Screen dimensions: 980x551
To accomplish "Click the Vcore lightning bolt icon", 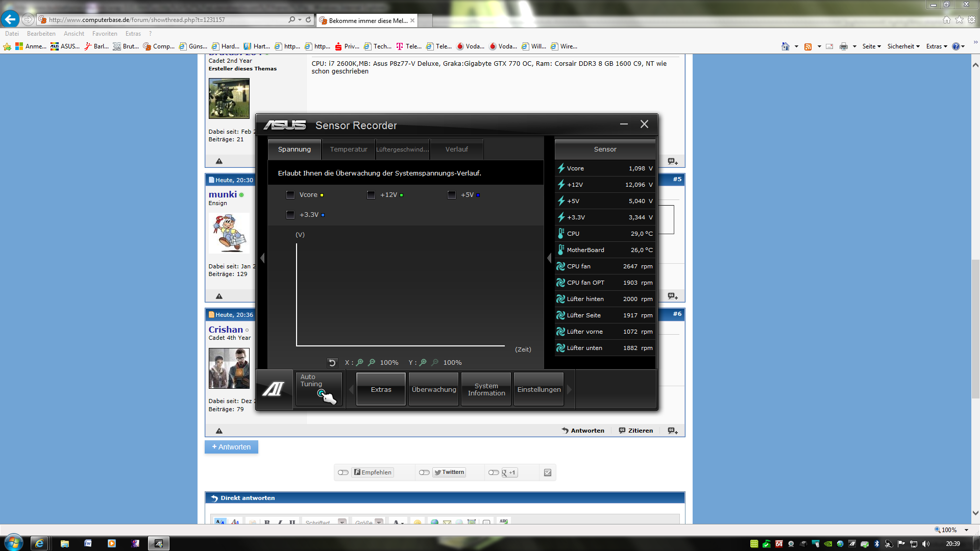I will 561,168.
